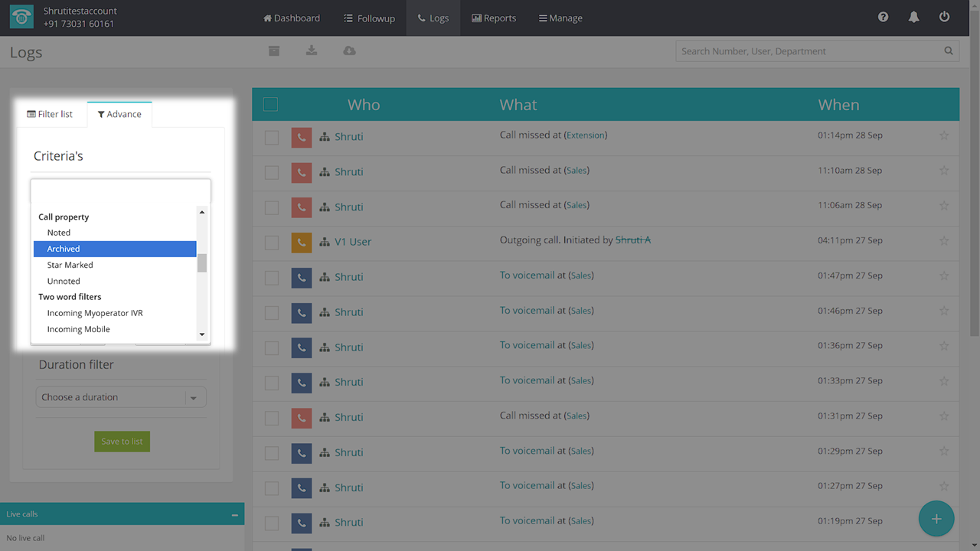The height and width of the screenshot is (551, 980).
Task: Open the notifications bell icon
Action: pos(913,17)
